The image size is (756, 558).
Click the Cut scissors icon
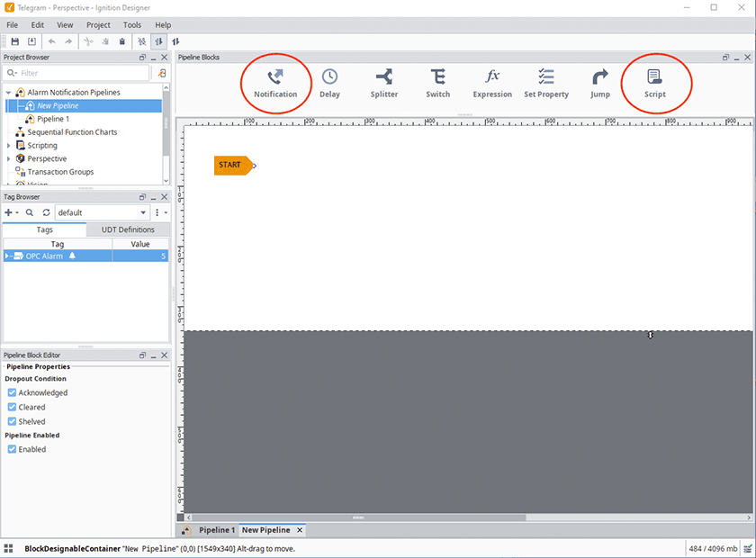click(88, 41)
